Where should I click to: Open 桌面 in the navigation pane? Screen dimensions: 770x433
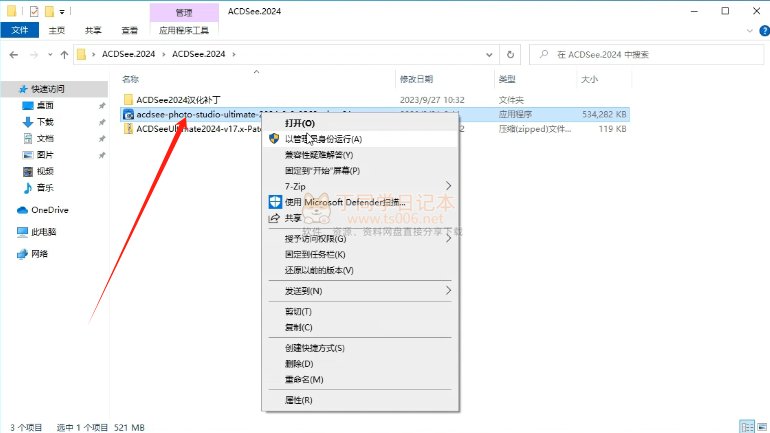pos(45,106)
